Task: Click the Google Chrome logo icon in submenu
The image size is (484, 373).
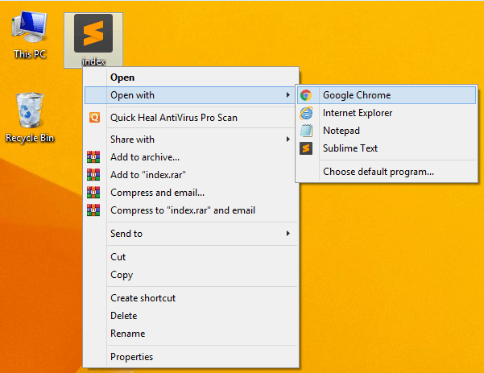Action: [x=306, y=95]
